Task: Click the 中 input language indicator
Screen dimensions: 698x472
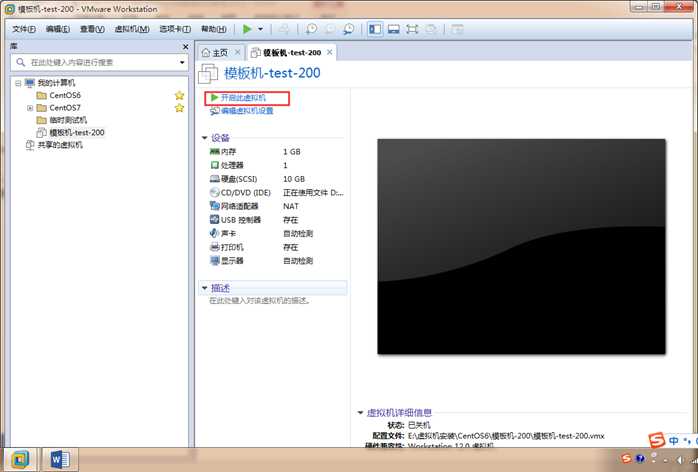Action: [x=674, y=441]
